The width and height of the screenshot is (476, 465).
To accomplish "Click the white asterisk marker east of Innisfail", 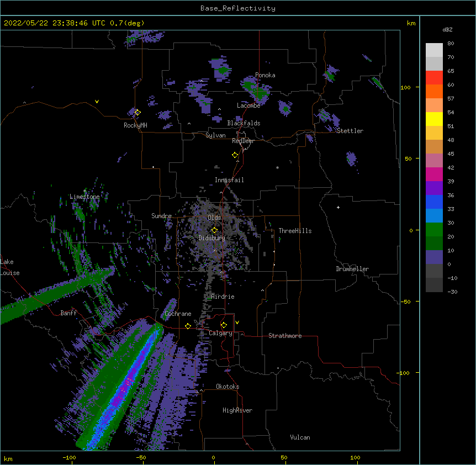I will (277, 167).
